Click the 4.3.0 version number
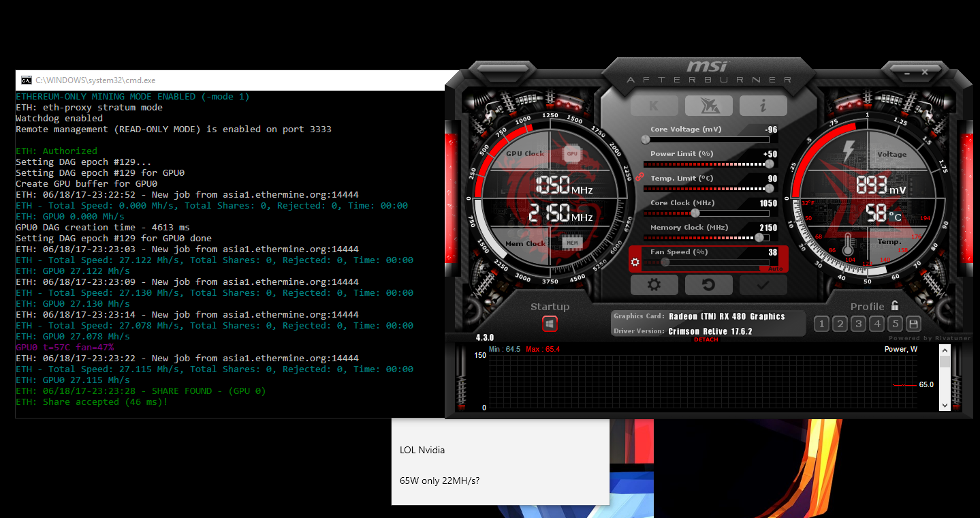The height and width of the screenshot is (518, 980). 485,338
